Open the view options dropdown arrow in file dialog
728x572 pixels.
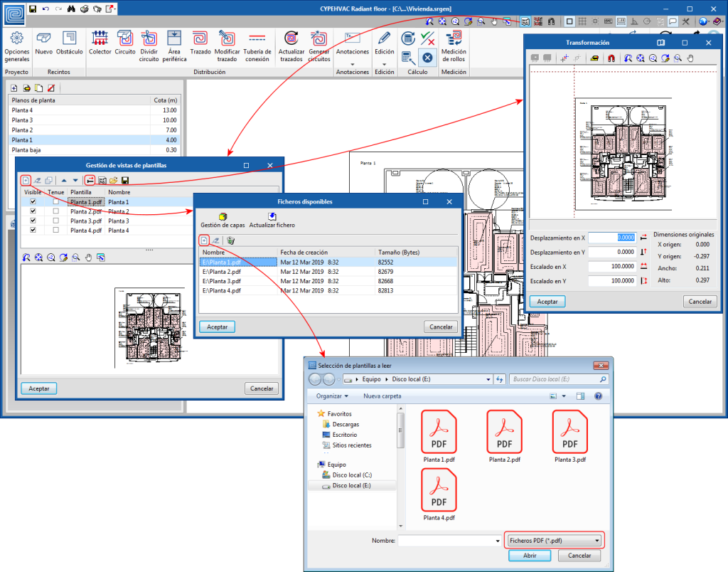pos(564,396)
